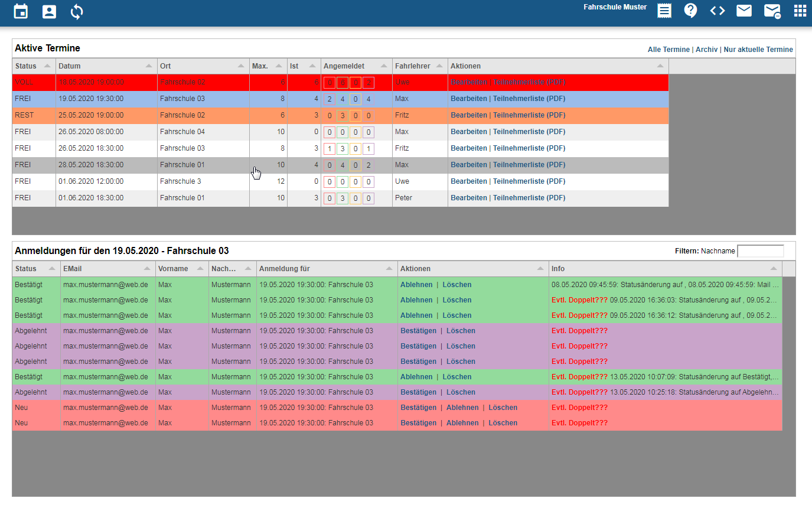Screen dimensions: 812x511
Task: Click the sync refresh icon
Action: (77, 11)
